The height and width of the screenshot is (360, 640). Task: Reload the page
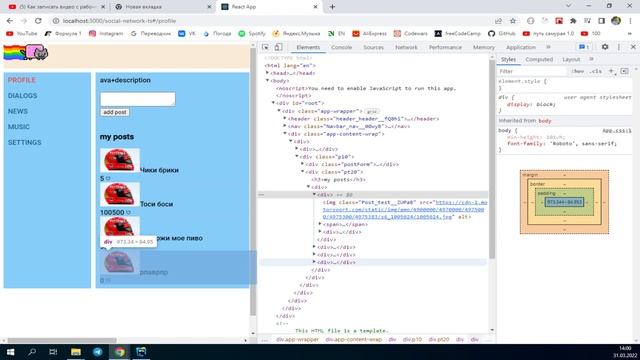(x=38, y=21)
